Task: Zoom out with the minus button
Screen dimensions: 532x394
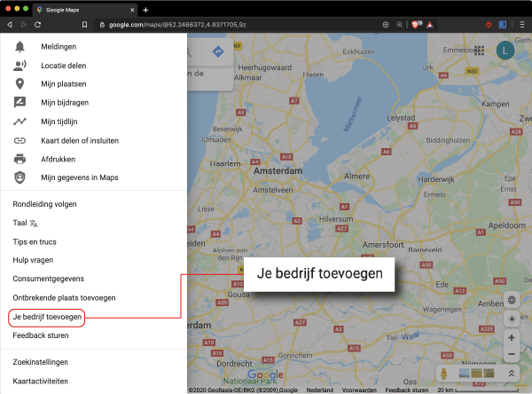Action: pyautogui.click(x=512, y=354)
